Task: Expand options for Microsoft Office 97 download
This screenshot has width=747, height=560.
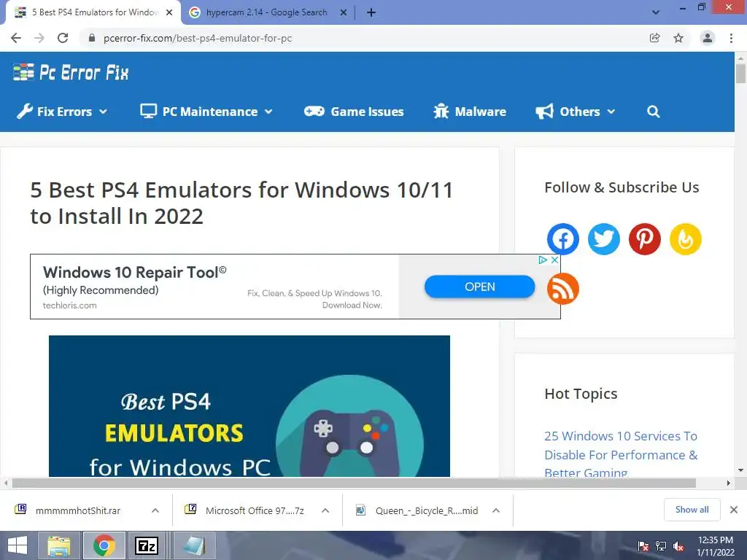Action: [325, 510]
